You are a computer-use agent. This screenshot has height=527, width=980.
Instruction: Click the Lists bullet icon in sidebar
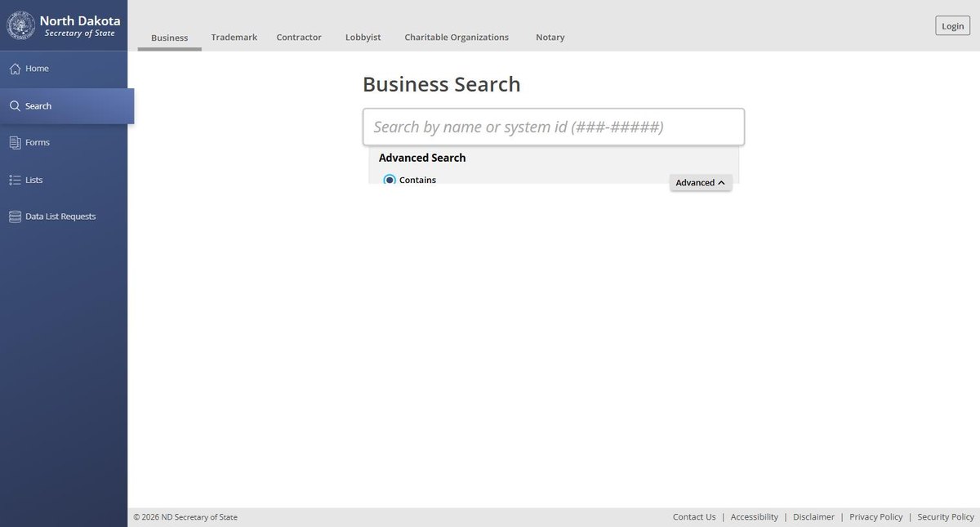coord(15,180)
